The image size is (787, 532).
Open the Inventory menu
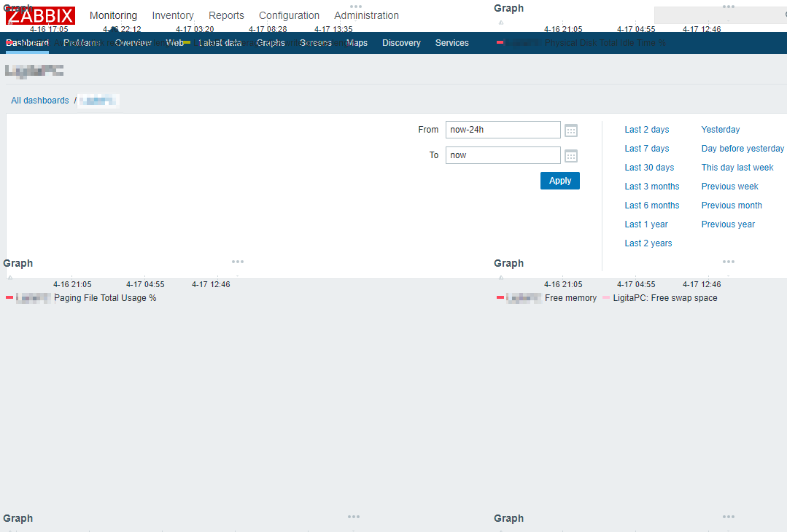[x=173, y=15]
